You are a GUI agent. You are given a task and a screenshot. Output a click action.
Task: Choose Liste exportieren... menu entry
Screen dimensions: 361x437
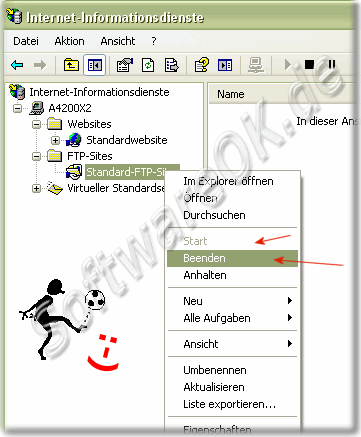point(232,404)
